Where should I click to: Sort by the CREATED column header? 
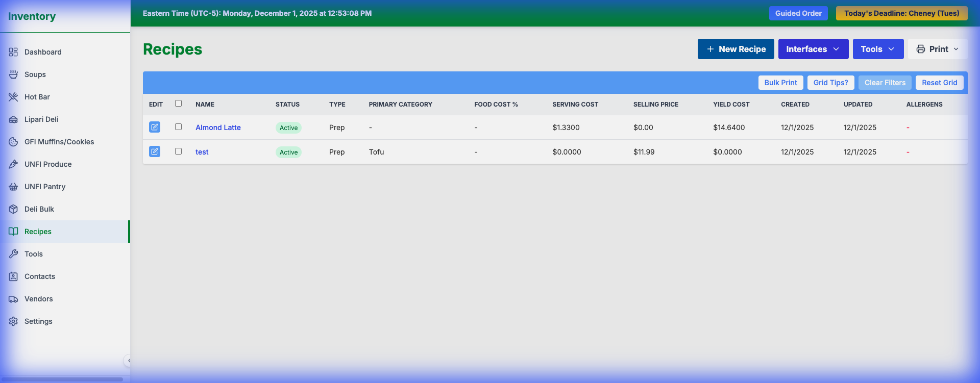click(x=795, y=104)
